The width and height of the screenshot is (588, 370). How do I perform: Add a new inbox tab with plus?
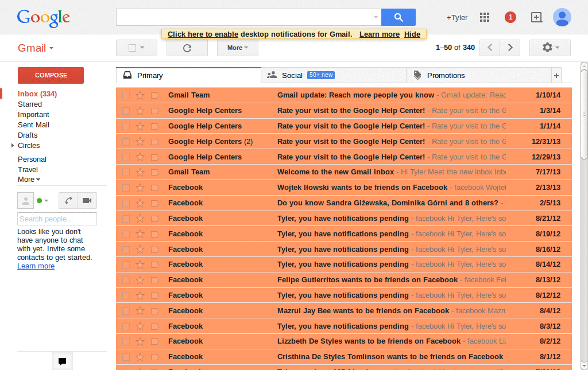pyautogui.click(x=556, y=76)
